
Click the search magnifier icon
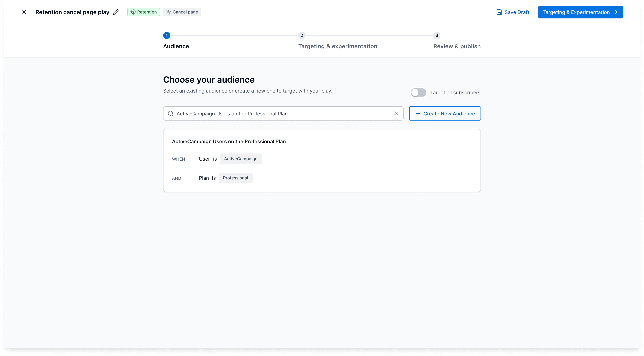click(x=171, y=113)
